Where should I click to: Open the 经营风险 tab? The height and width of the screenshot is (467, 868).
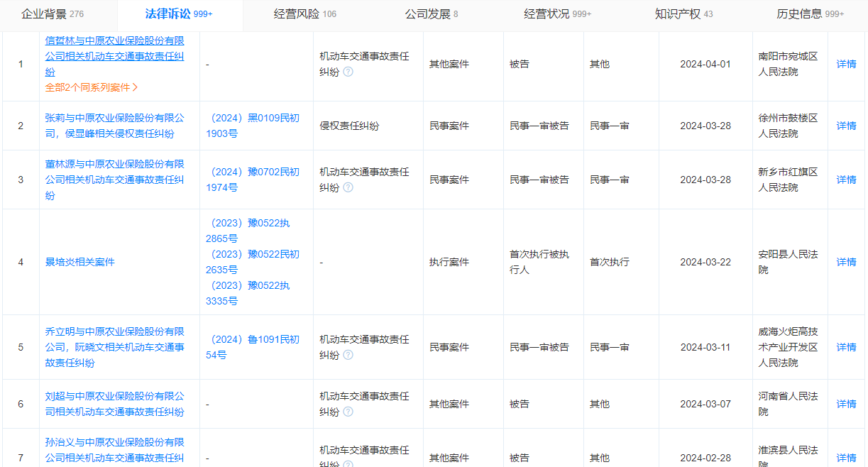305,14
